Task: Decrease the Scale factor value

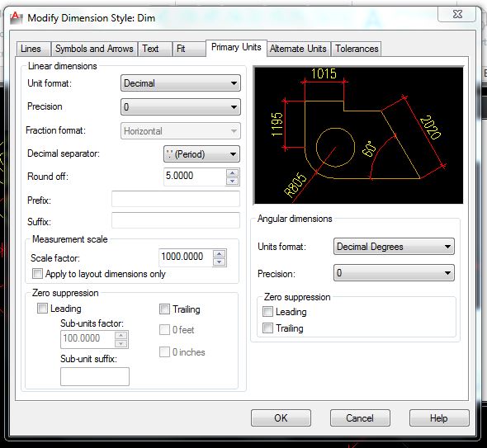Action: (x=220, y=262)
